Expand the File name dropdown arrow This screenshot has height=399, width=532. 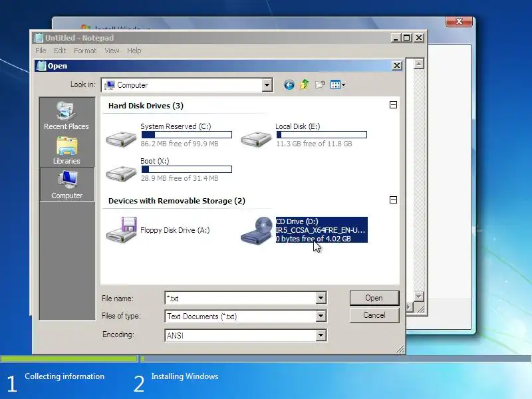[x=321, y=298]
